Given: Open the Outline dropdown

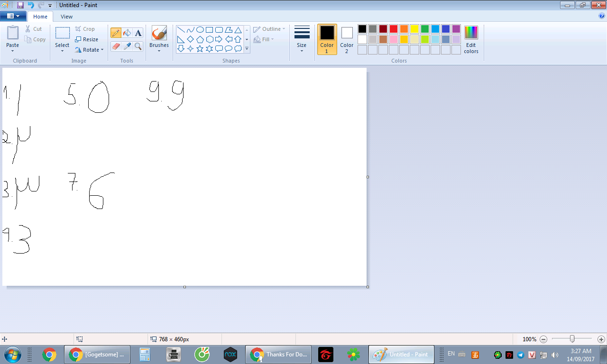Looking at the screenshot, I should click(269, 29).
